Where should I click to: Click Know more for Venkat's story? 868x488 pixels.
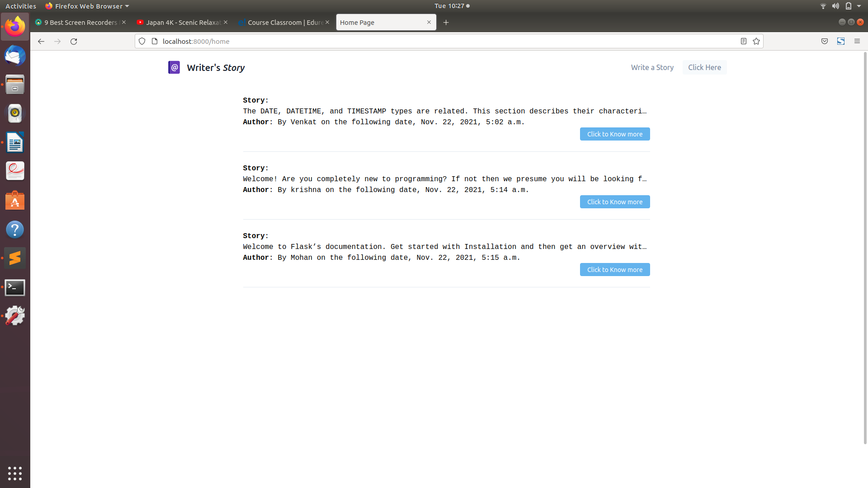click(614, 134)
